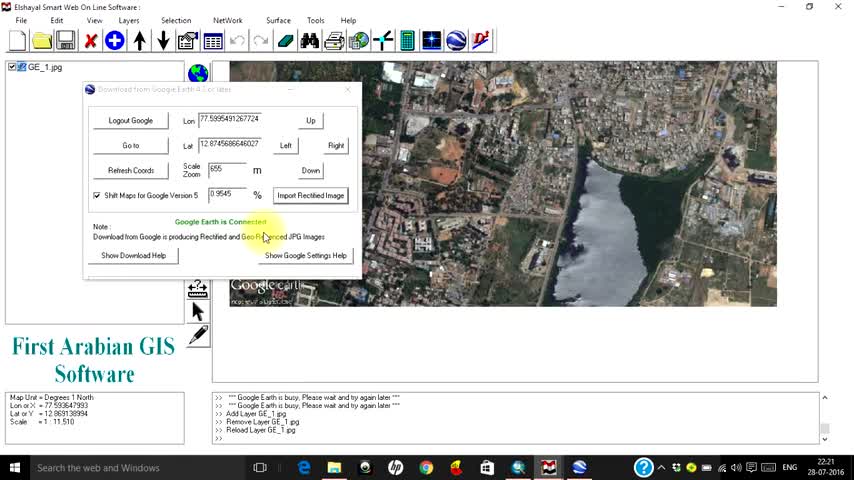Open the attribute table icon
Image resolution: width=854 pixels, height=480 pixels.
[212, 41]
